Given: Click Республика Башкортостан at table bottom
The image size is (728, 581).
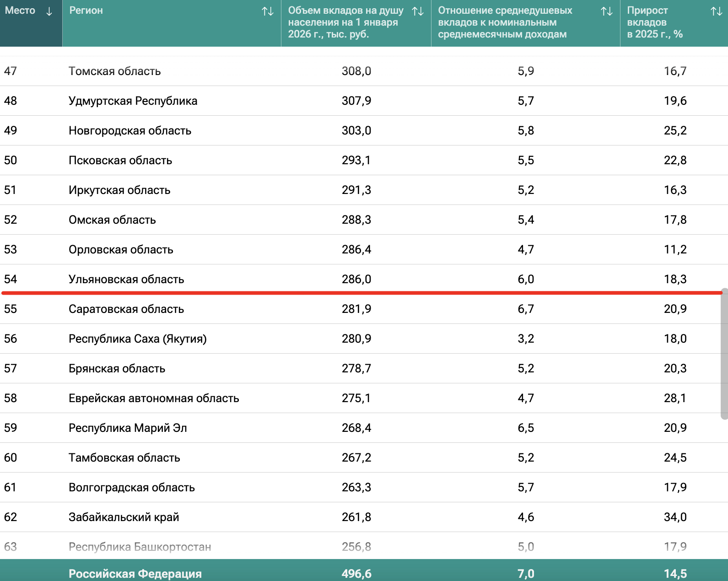Looking at the screenshot, I should 140,547.
